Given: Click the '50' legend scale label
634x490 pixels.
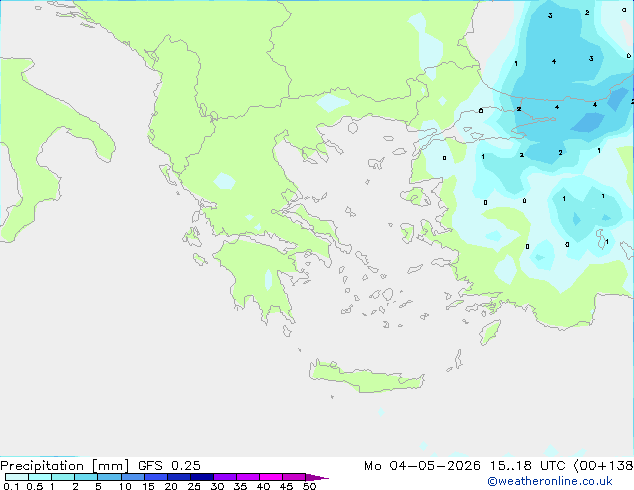Looking at the screenshot, I should coord(310,486).
